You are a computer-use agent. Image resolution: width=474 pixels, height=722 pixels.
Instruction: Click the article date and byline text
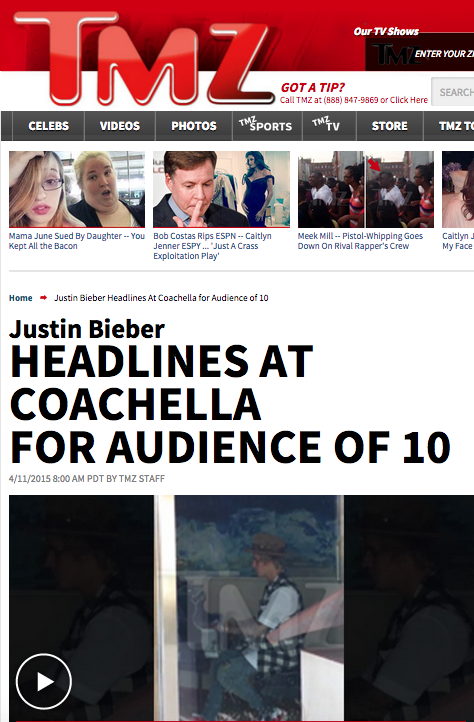pos(87,478)
